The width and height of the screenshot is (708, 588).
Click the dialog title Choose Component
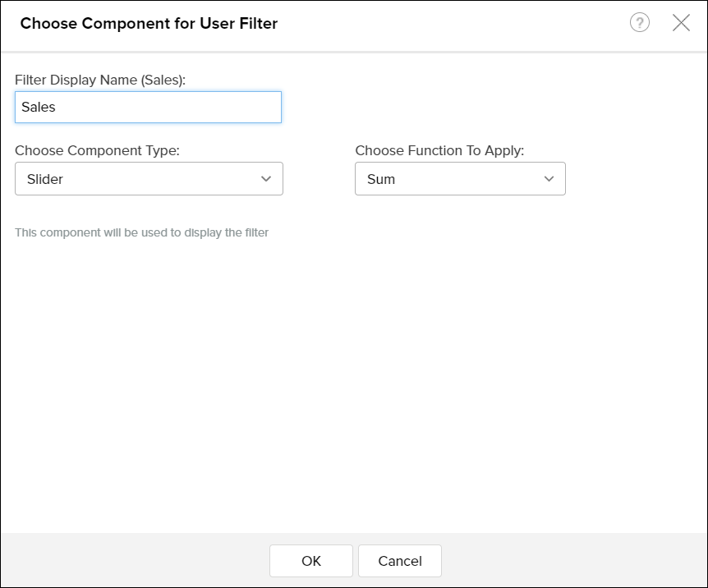tap(149, 24)
